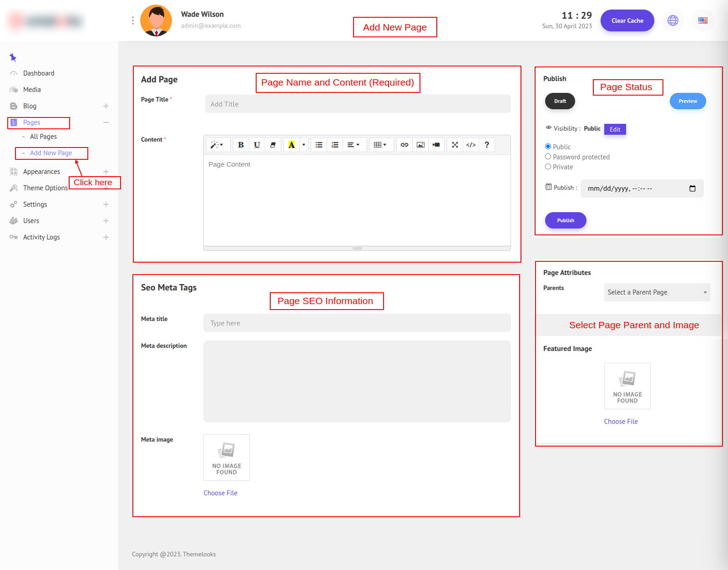Toggle bold formatting in content editor

(241, 145)
